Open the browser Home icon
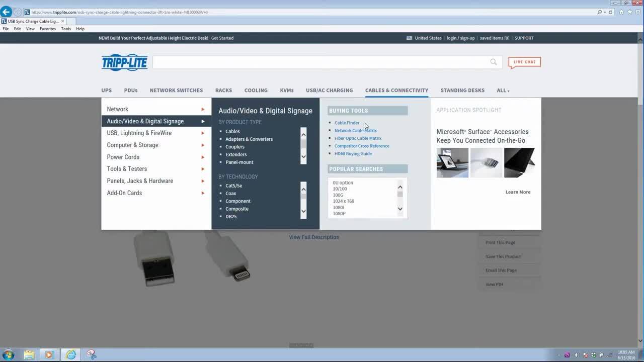 pyautogui.click(x=622, y=12)
